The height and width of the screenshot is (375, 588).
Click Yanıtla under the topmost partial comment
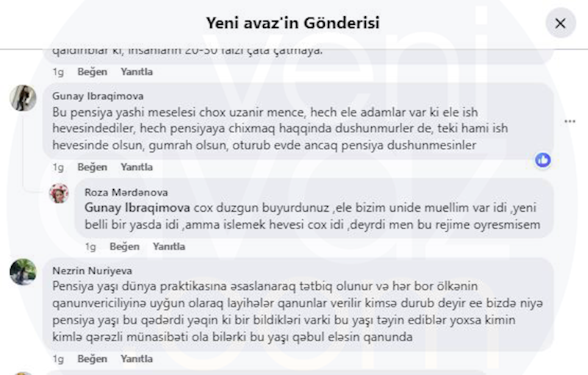(137, 71)
